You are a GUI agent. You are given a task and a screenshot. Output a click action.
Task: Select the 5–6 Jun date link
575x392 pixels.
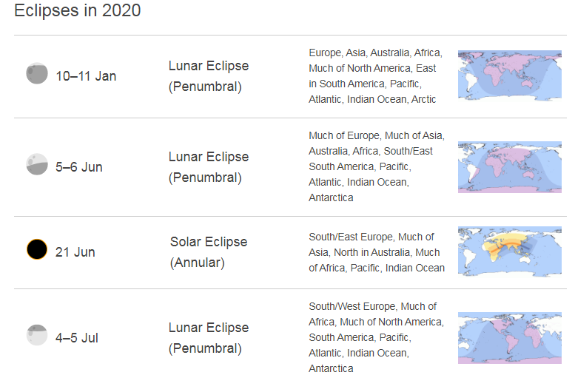pos(79,167)
